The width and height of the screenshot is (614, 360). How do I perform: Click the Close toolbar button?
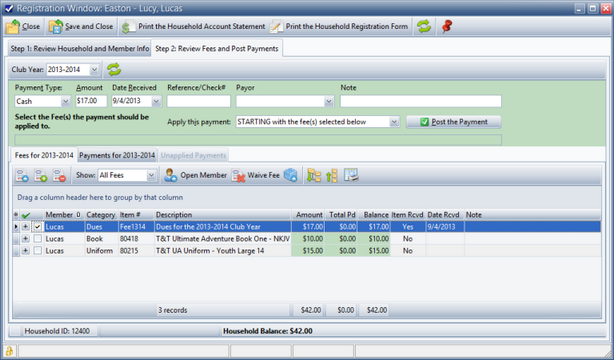pos(23,27)
